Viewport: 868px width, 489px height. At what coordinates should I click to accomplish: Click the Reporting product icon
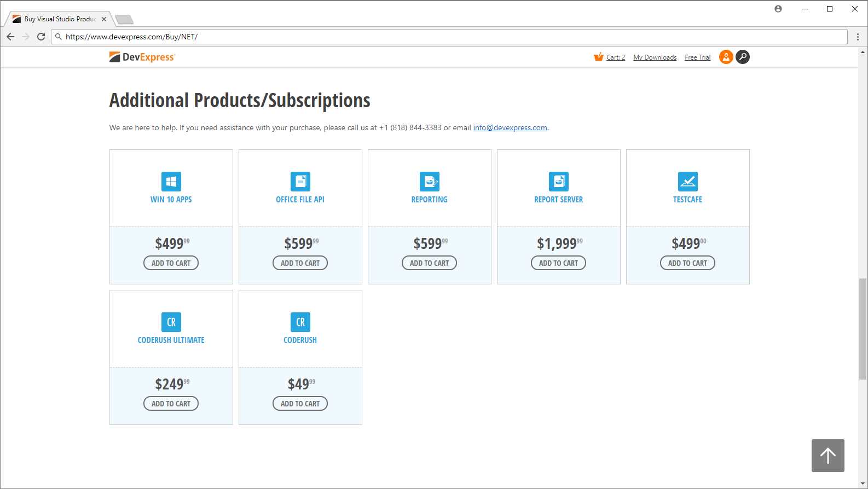430,182
